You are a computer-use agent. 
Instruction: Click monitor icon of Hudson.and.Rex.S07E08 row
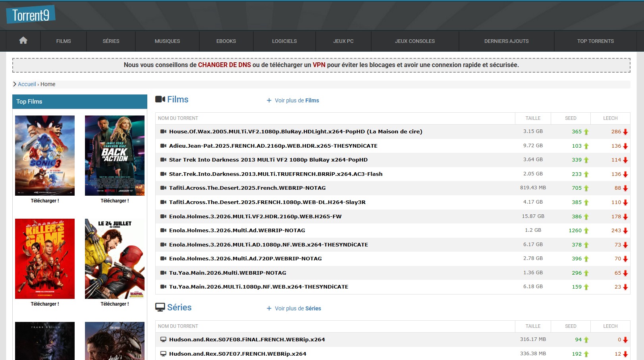coord(163,339)
